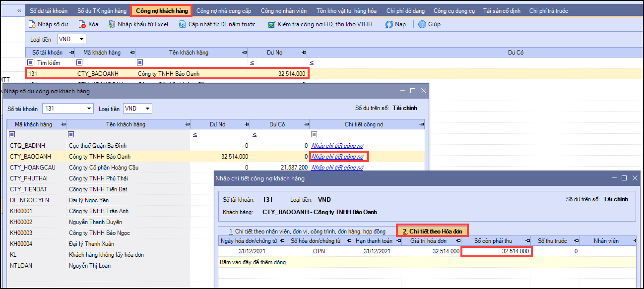This screenshot has width=644, height=289.
Task: Open Loại tiền dropdown in balance dialog
Action: 148,109
